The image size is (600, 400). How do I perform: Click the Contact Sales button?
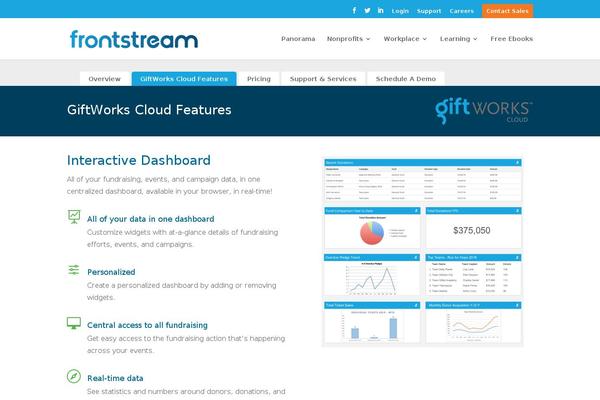(x=507, y=11)
